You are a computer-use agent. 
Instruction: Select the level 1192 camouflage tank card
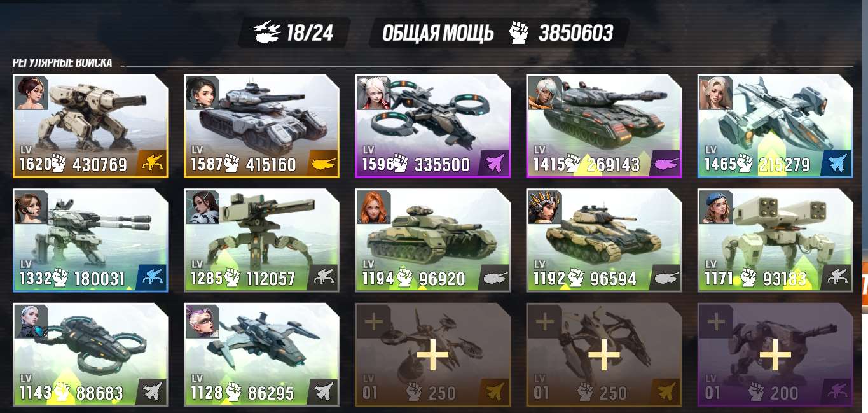tap(604, 241)
